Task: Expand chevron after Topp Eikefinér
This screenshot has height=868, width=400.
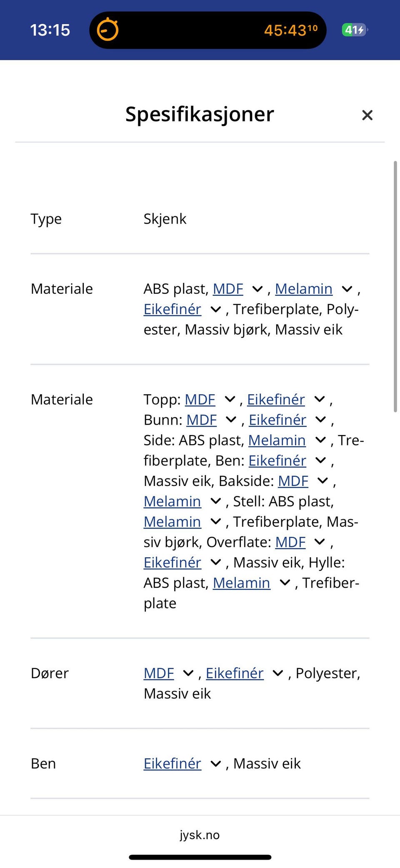Action: (x=320, y=399)
